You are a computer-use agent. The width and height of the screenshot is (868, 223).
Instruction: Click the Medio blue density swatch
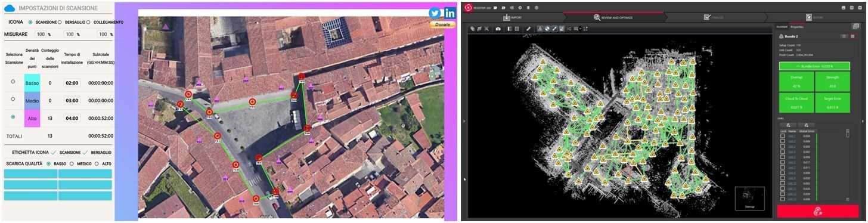[x=32, y=100]
